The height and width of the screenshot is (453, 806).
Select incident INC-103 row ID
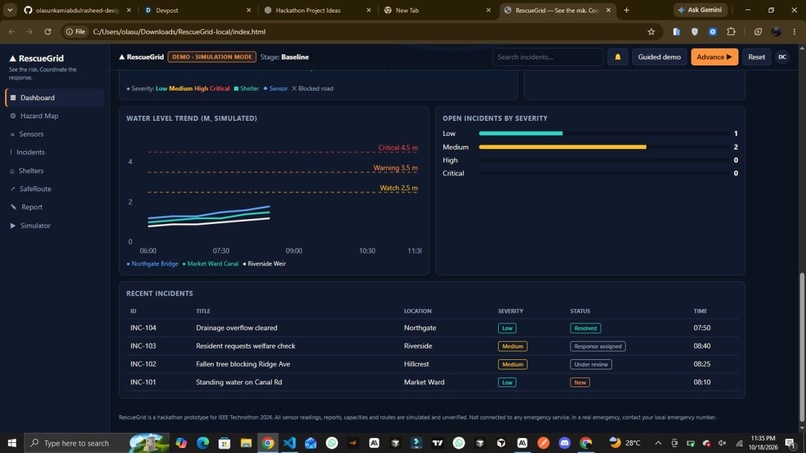click(x=143, y=346)
